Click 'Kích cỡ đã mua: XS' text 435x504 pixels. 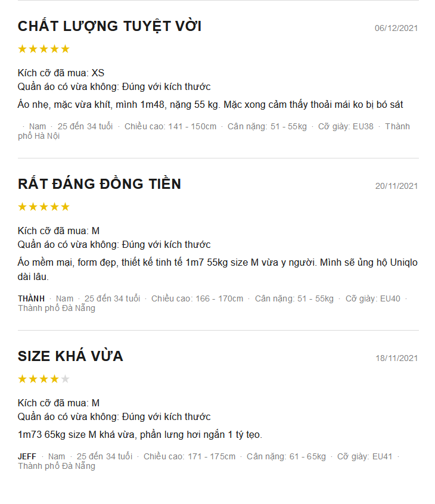point(61,73)
